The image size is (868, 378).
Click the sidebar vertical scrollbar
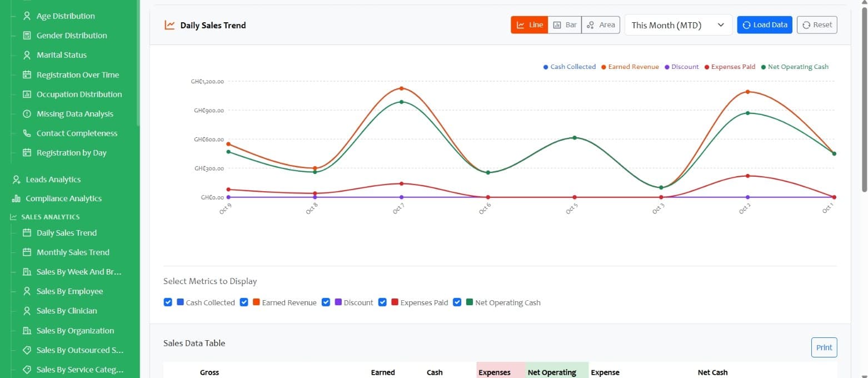[138, 62]
